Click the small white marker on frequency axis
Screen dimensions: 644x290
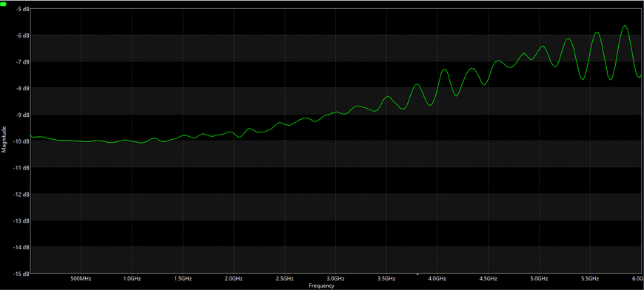pos(417,274)
